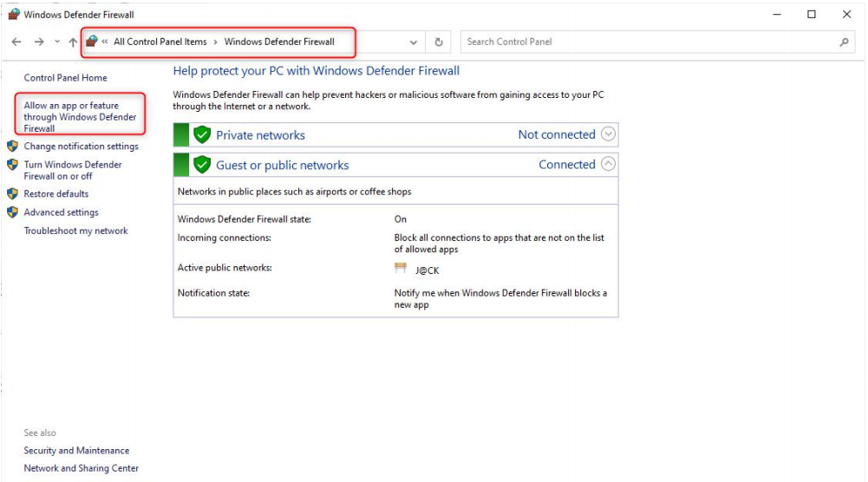Click shield icon beside Advanced settings
This screenshot has height=482, width=868.
12,212
